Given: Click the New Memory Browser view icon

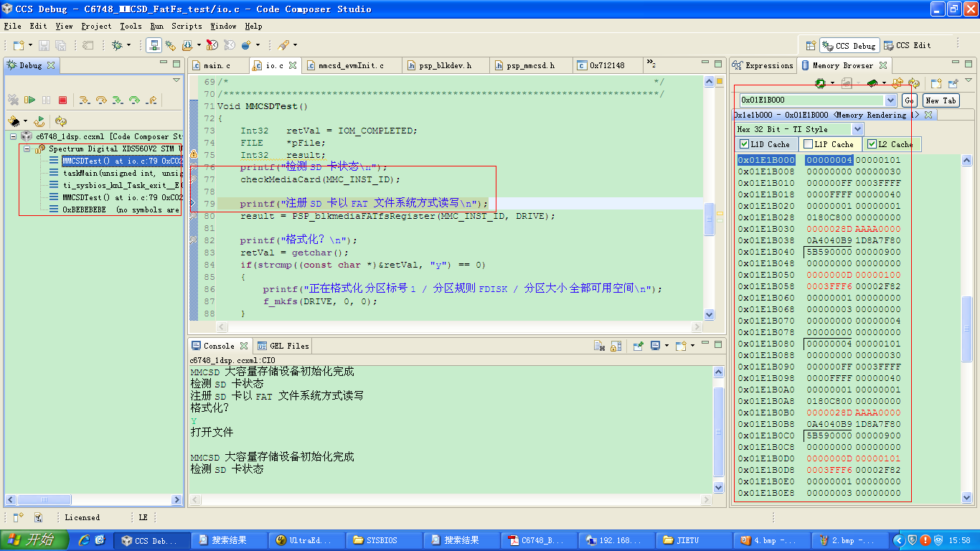Looking at the screenshot, I should tap(936, 83).
